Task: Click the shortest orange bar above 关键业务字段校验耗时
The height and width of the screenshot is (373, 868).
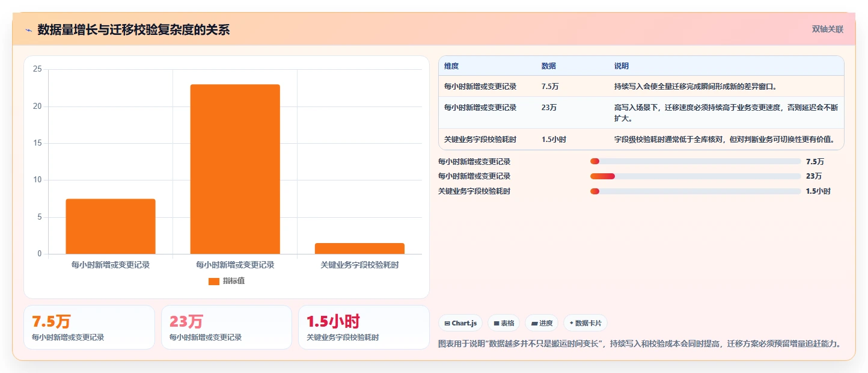Action: (x=359, y=248)
